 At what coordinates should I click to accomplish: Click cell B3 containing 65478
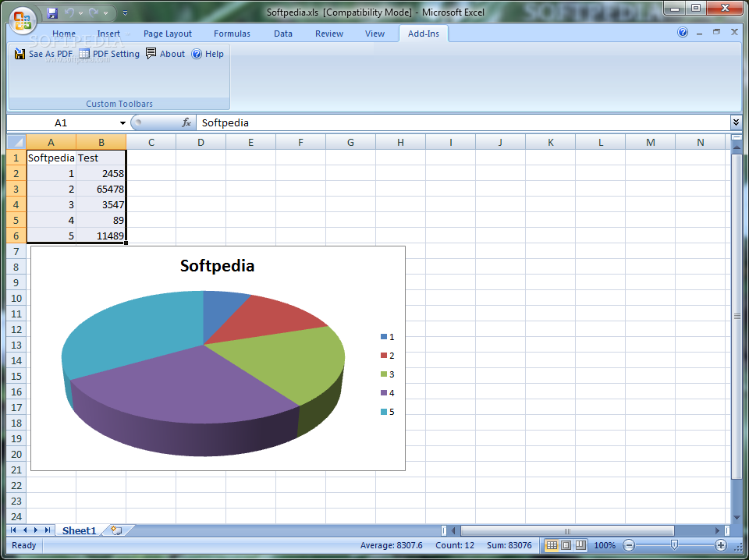101,189
